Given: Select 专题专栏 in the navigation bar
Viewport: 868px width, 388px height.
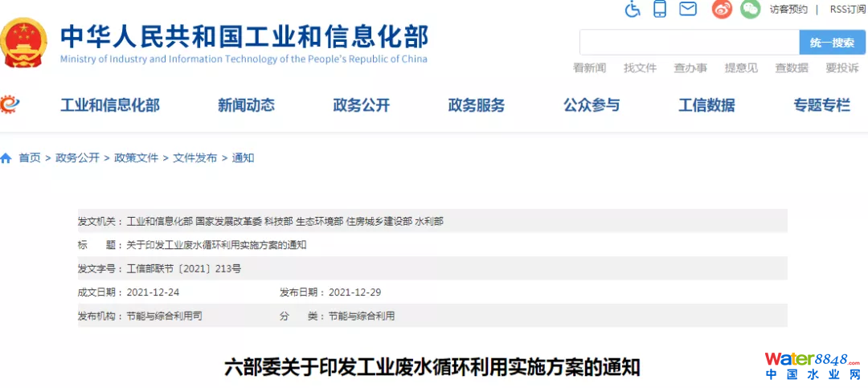Looking at the screenshot, I should [821, 105].
